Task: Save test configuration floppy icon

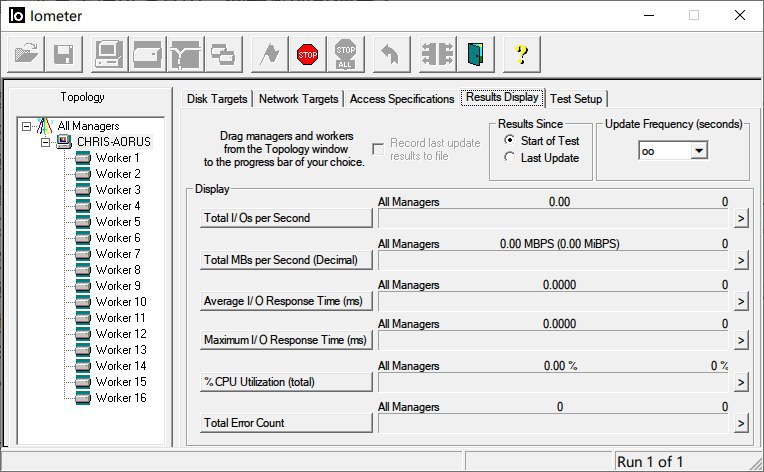Action: point(64,54)
